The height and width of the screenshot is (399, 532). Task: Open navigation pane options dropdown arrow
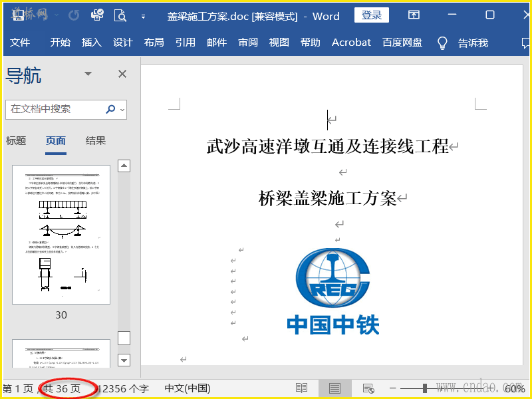88,74
